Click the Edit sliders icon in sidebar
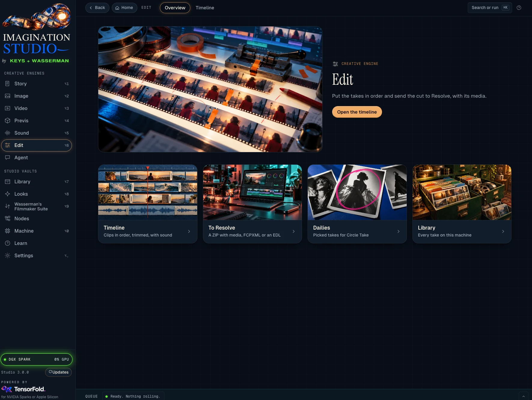 [x=8, y=145]
